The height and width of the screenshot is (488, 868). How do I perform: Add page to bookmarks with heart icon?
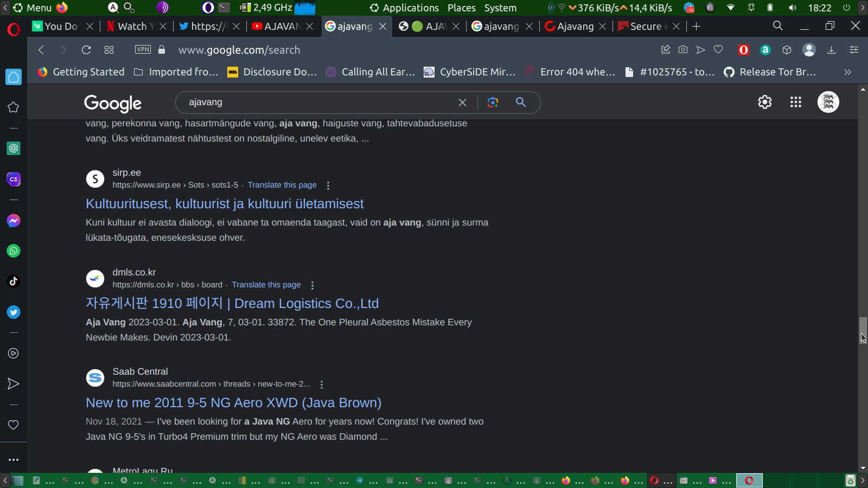click(x=718, y=50)
